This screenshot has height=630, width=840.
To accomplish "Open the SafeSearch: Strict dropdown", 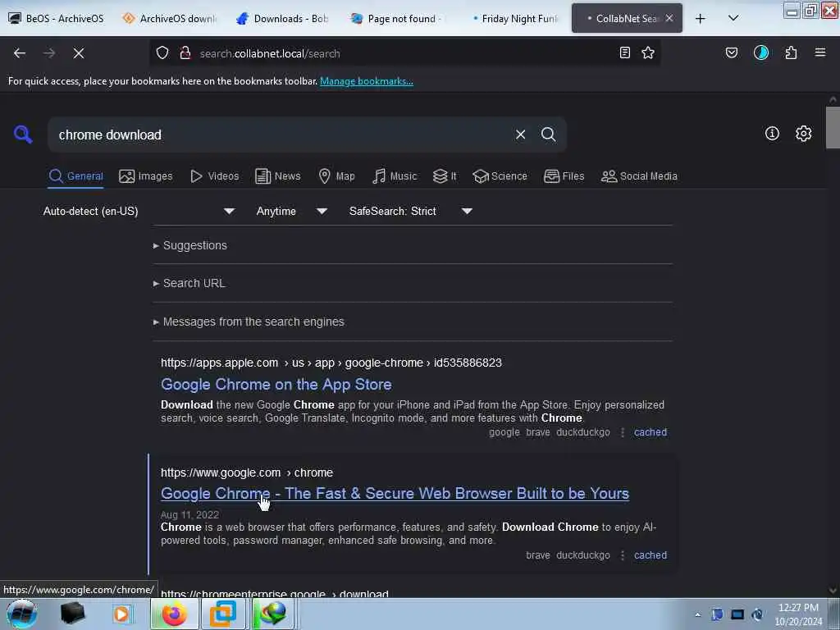I will point(410,211).
